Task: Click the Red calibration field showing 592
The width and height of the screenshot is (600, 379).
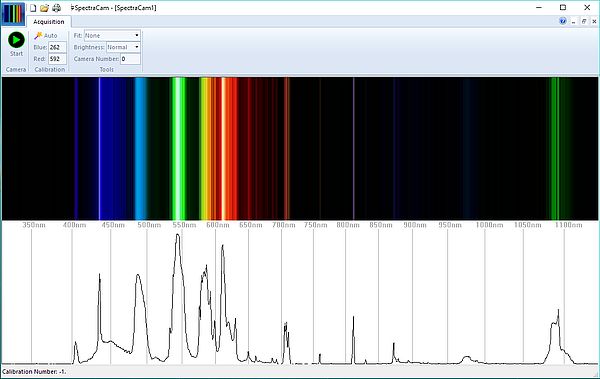Action: coord(57,59)
